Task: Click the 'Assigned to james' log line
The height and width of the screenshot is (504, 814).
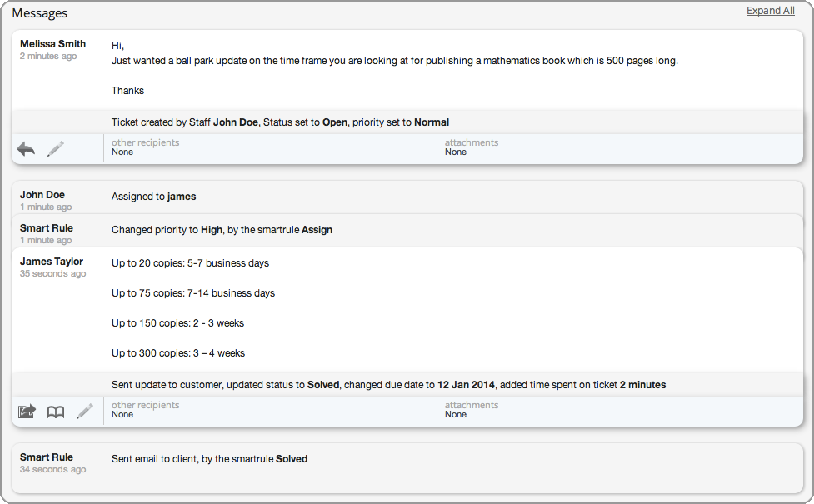Action: click(153, 197)
